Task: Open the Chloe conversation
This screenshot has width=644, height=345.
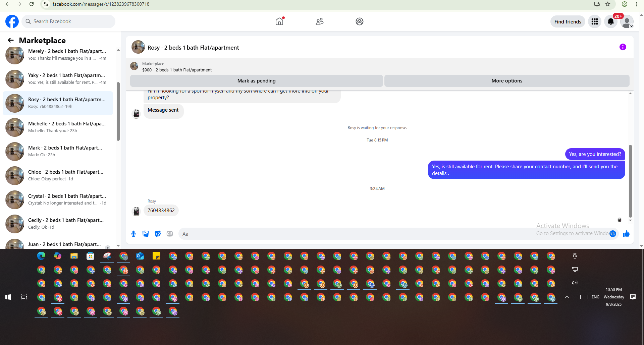Action: coord(58,175)
